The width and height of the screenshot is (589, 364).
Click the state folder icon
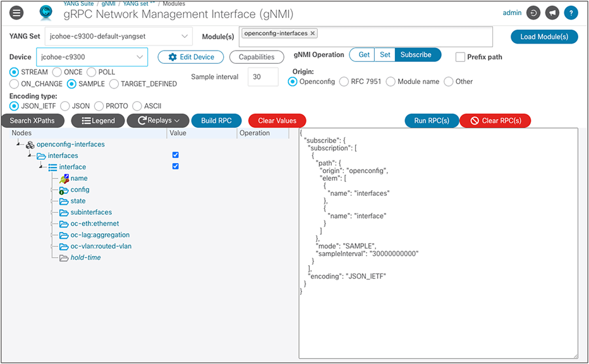(x=64, y=202)
